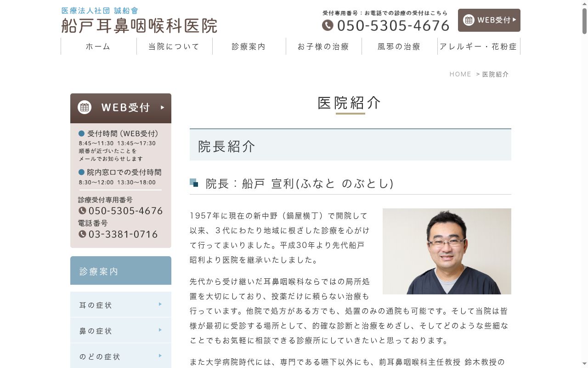Screen dimensions: 588x368
Task: Open the 当院について menu item
Action: (174, 46)
